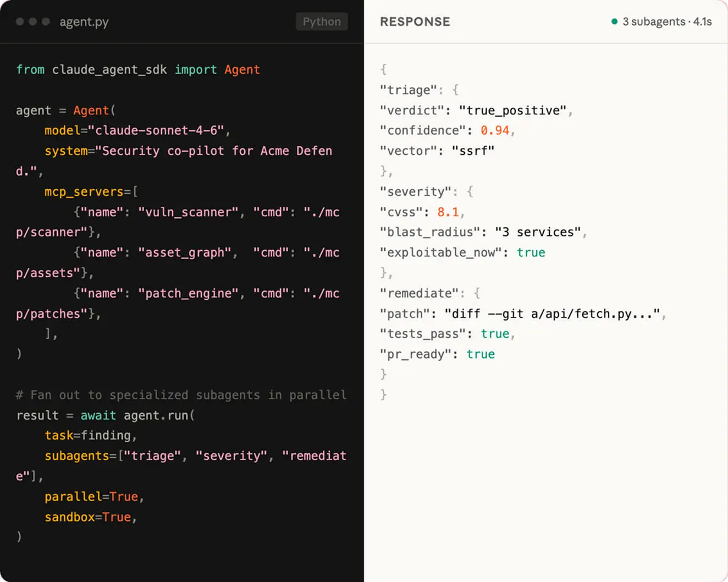Click the green subagents status dot

tap(614, 21)
